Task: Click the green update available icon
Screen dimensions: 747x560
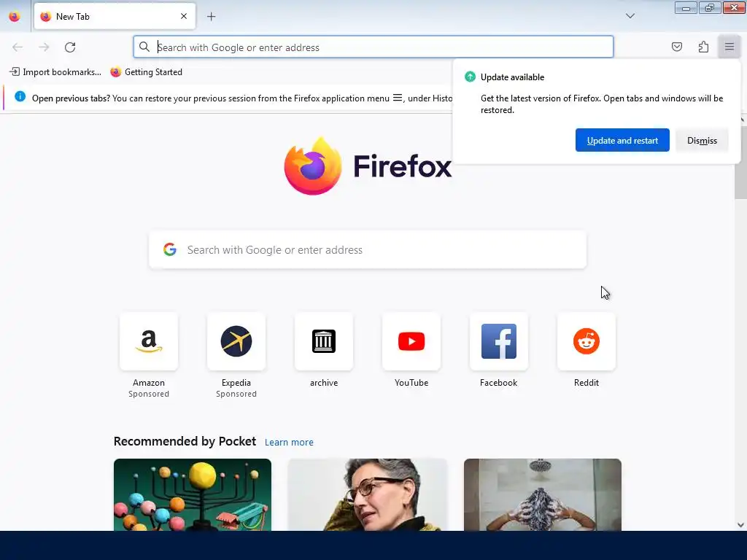Action: (x=470, y=77)
